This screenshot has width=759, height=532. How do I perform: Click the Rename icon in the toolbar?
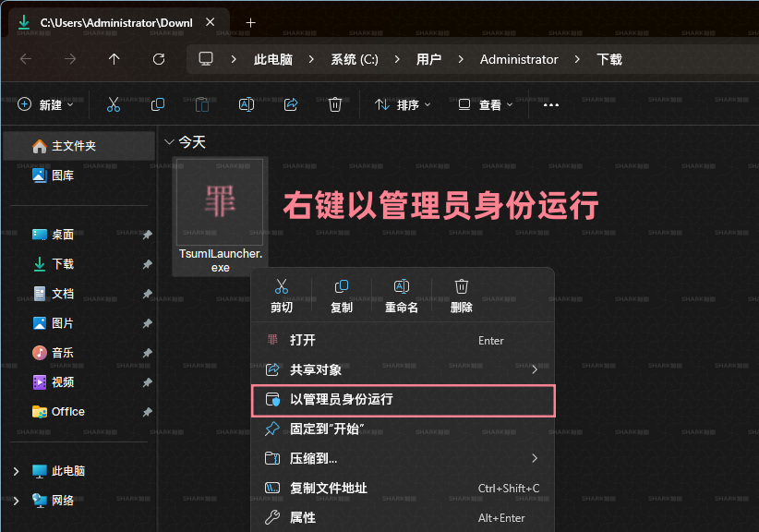click(247, 104)
